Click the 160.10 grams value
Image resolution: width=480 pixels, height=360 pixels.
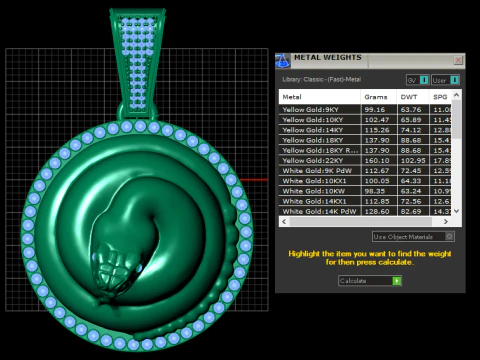click(x=377, y=160)
